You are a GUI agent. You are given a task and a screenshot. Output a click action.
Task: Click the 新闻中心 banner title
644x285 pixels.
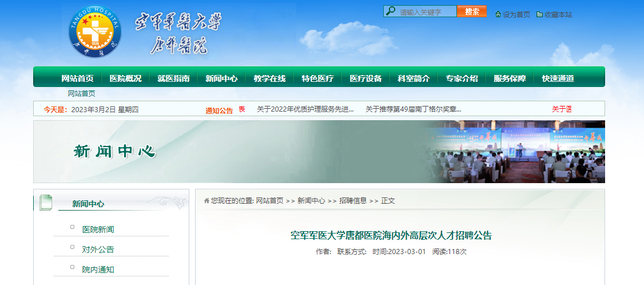pos(114,152)
